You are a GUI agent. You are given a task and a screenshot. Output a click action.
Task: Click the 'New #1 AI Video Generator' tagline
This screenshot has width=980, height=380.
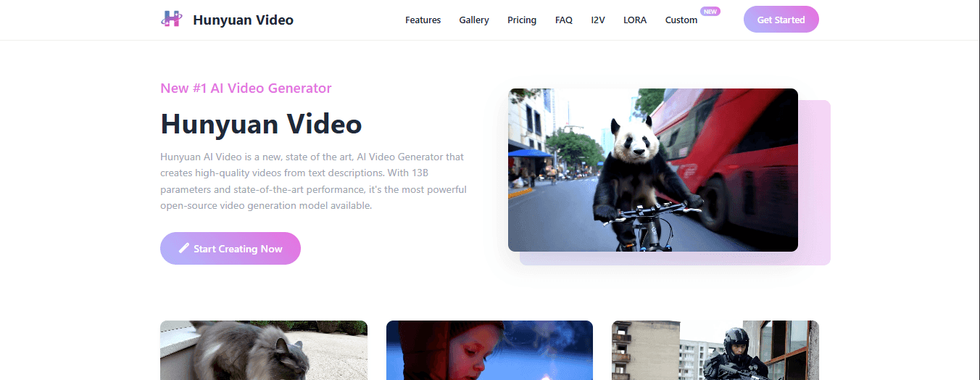click(246, 88)
